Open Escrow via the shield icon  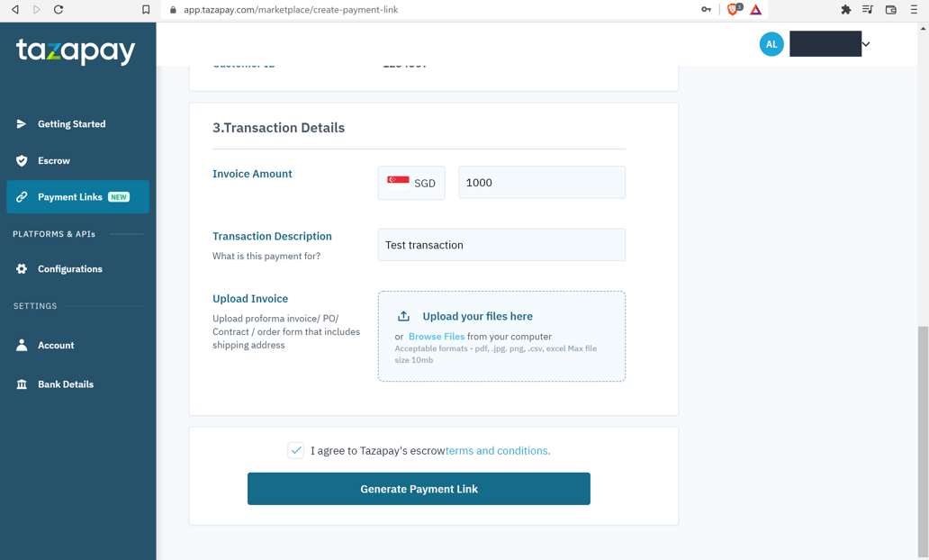tap(23, 161)
